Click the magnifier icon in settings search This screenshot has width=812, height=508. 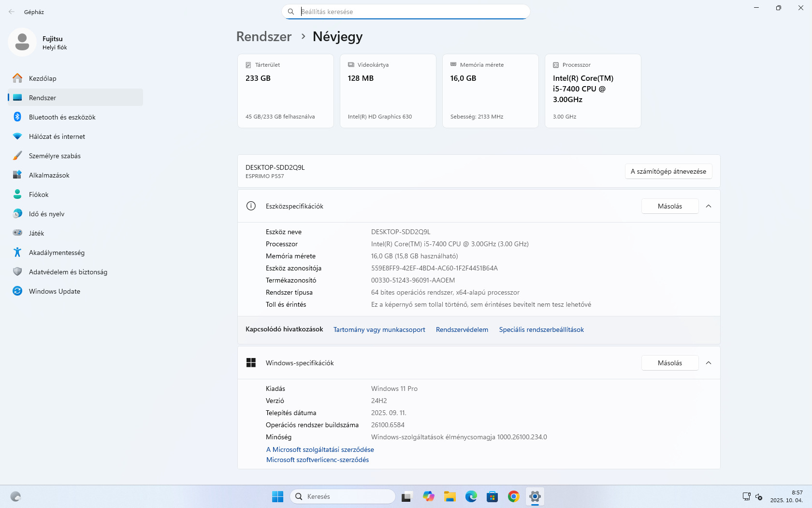pyautogui.click(x=291, y=12)
